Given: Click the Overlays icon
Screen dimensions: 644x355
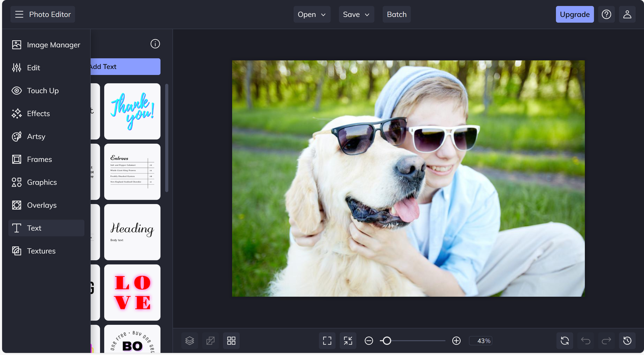Looking at the screenshot, I should (x=17, y=205).
